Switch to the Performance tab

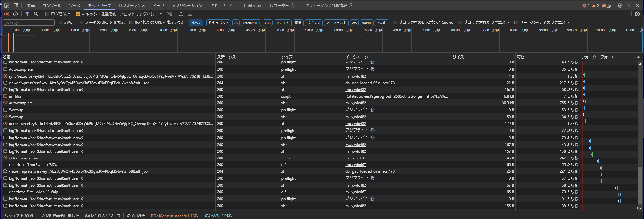(132, 6)
